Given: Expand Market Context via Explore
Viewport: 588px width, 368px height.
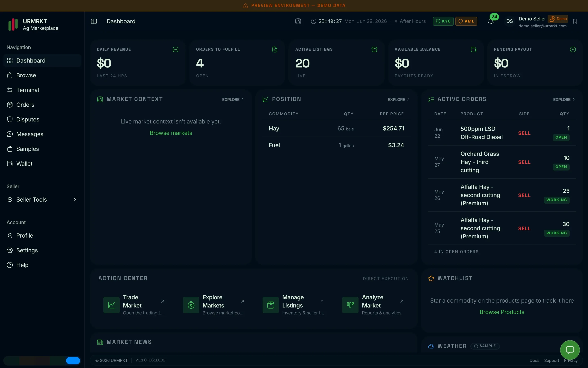Looking at the screenshot, I should 233,100.
